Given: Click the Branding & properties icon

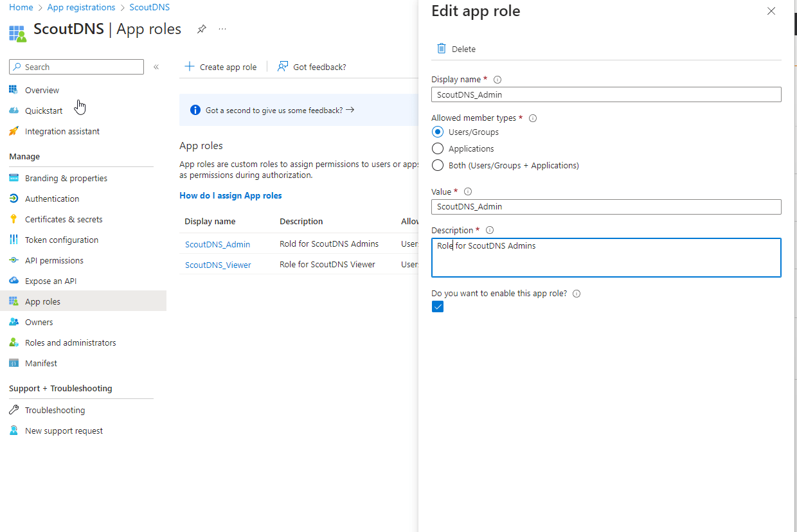Looking at the screenshot, I should [13, 178].
